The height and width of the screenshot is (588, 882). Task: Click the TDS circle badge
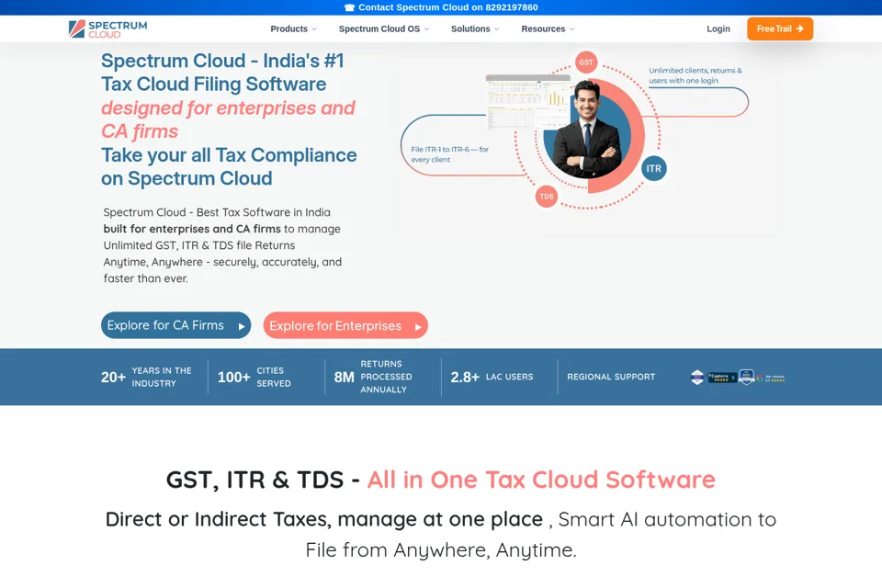tap(546, 197)
